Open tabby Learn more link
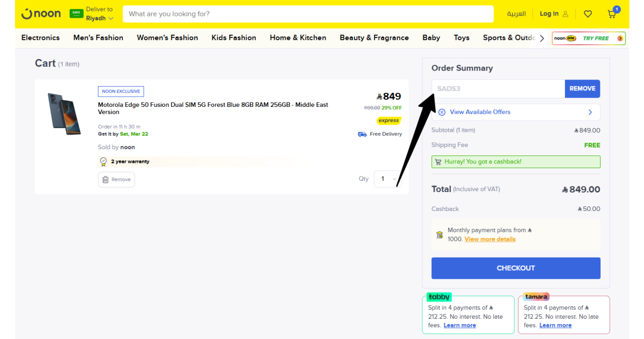 pos(459,325)
